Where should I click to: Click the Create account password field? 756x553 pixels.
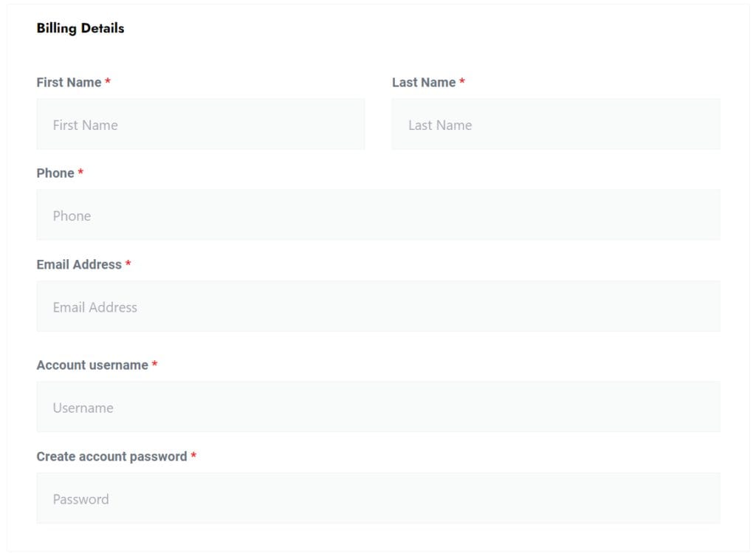[x=378, y=498]
